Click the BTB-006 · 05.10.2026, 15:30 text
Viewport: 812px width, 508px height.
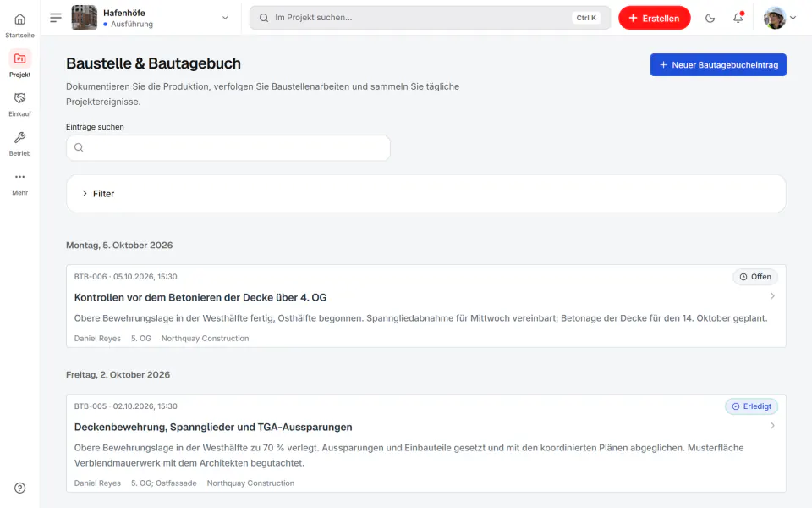coord(125,277)
